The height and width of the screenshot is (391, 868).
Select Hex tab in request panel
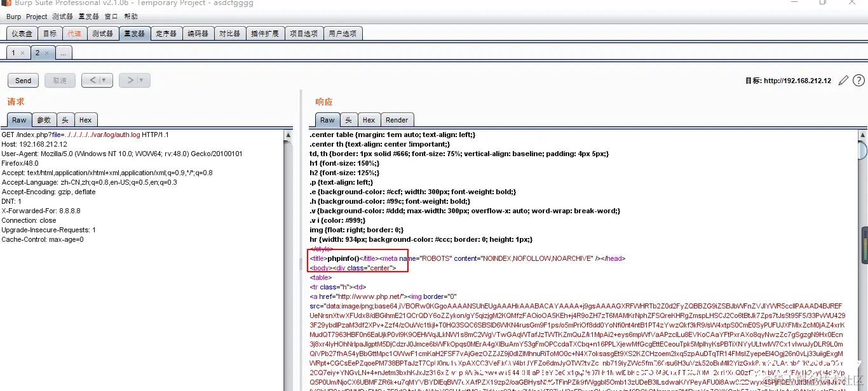point(86,120)
